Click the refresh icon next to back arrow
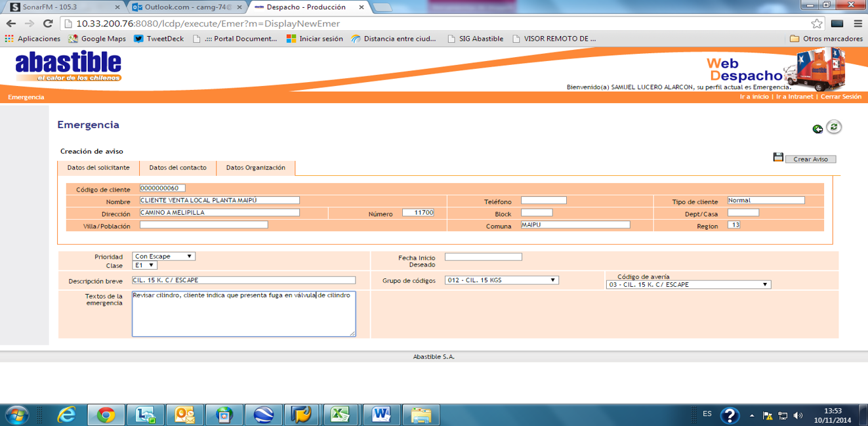The image size is (868, 426). (834, 127)
